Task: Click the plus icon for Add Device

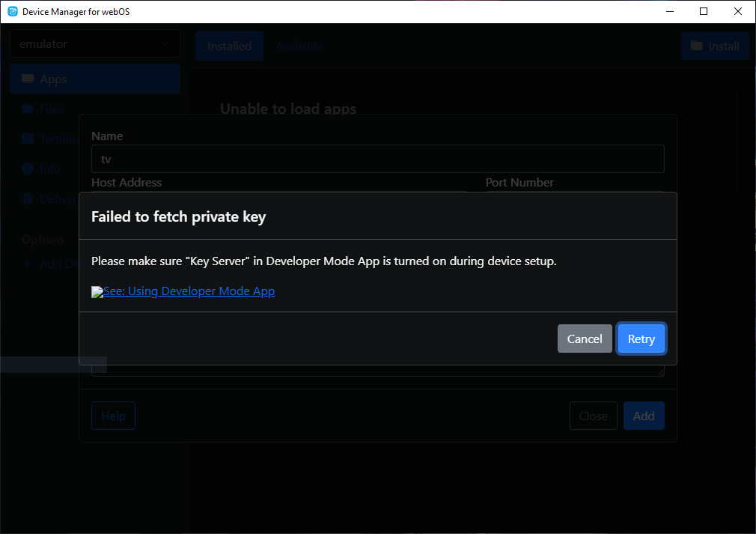Action: tap(28, 264)
